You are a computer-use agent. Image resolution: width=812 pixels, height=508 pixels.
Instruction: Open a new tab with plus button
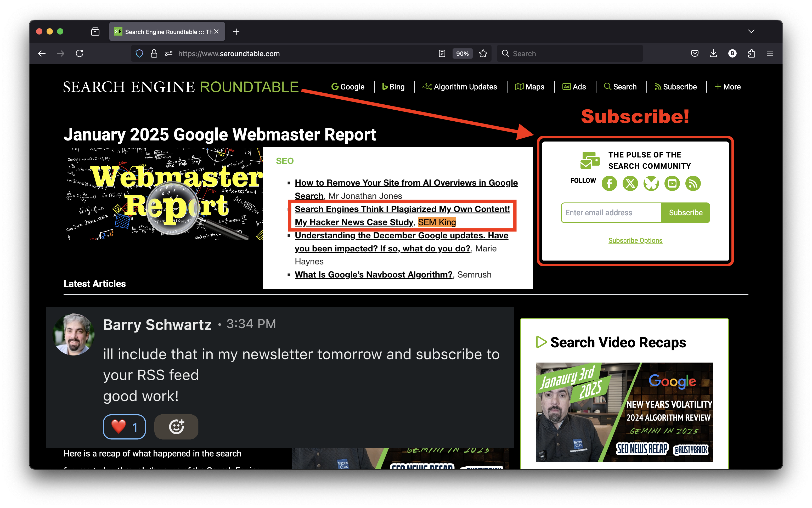(x=236, y=32)
